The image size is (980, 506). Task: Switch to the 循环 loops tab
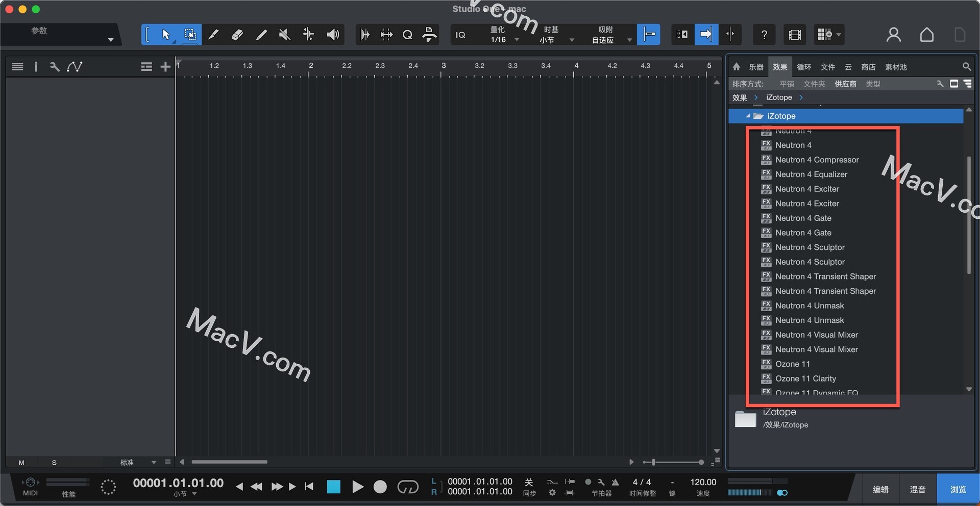pos(804,67)
